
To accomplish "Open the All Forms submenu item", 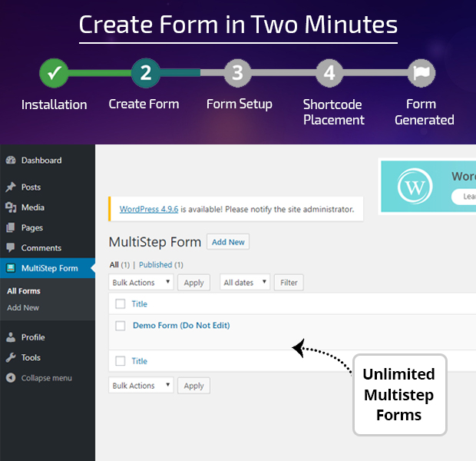I will (24, 291).
